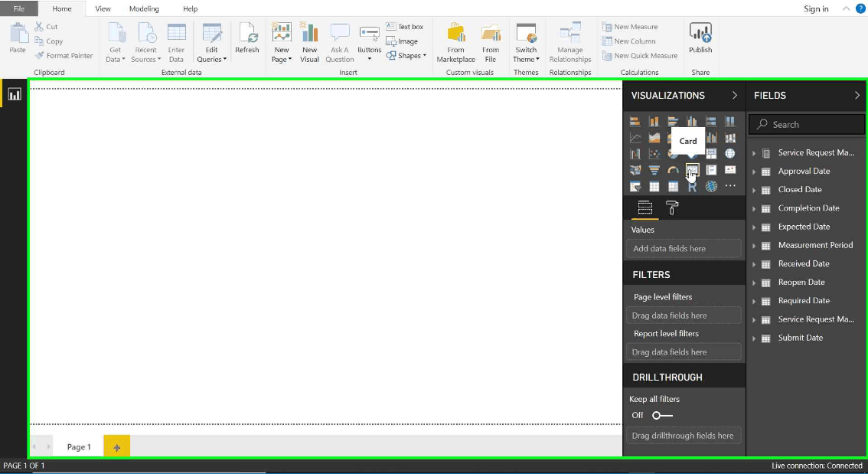Select the Card visualization icon

(x=692, y=170)
